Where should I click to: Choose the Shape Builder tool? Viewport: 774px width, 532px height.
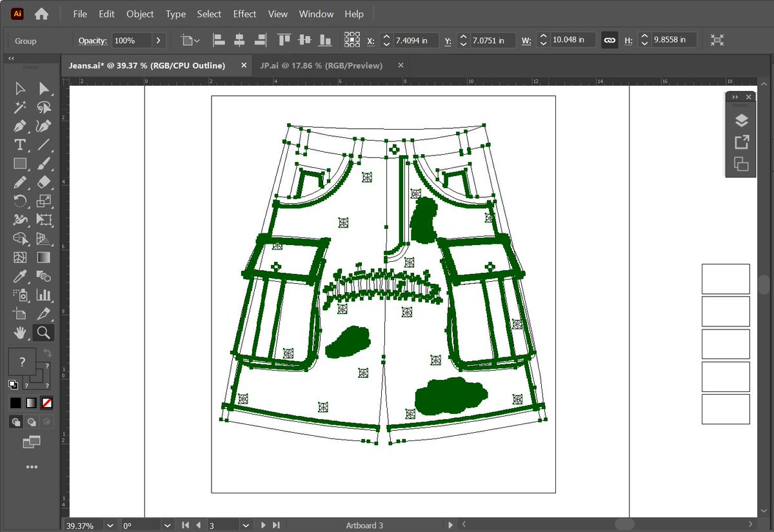[20, 239]
